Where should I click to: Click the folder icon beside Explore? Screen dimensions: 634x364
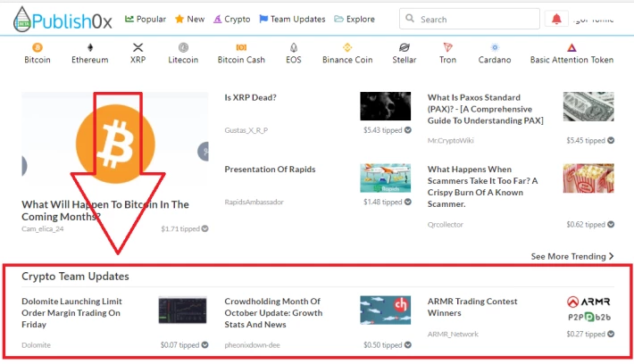338,19
